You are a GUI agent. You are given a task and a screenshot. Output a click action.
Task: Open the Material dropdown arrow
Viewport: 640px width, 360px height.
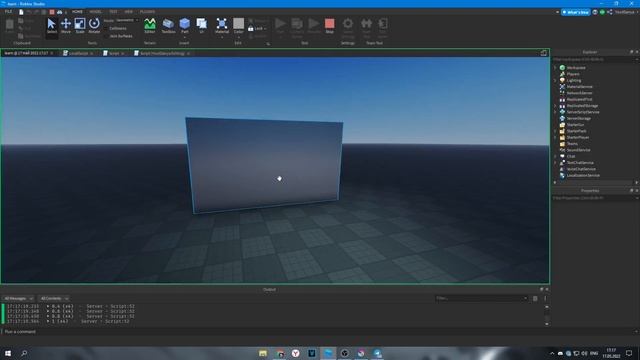pos(222,37)
